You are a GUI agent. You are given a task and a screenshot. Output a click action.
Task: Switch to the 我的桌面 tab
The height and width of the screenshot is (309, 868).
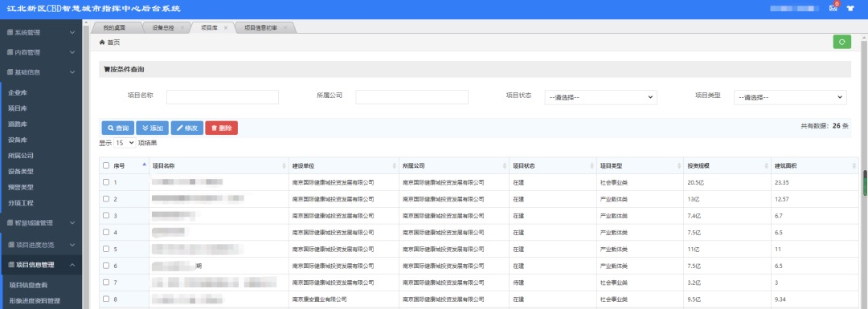click(115, 27)
